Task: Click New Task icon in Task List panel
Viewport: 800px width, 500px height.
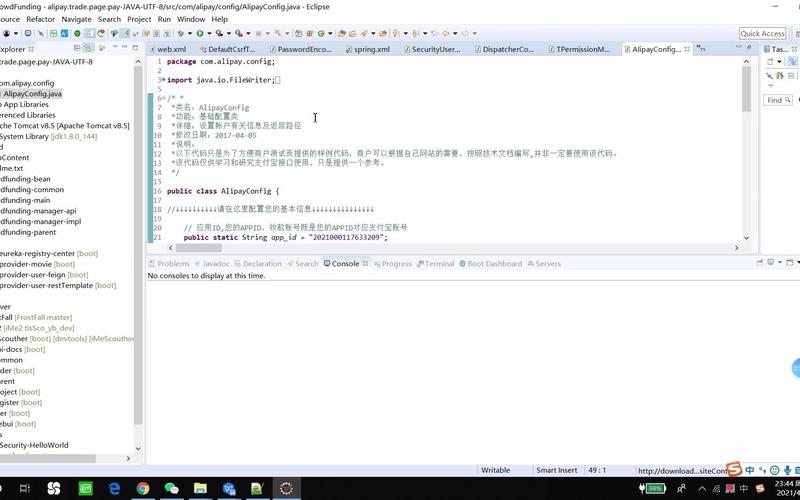Action: tap(770, 61)
